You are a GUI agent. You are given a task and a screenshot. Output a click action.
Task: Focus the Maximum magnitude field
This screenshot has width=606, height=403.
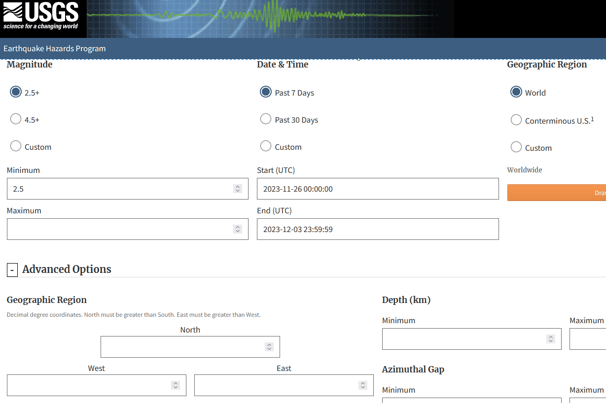tap(128, 229)
